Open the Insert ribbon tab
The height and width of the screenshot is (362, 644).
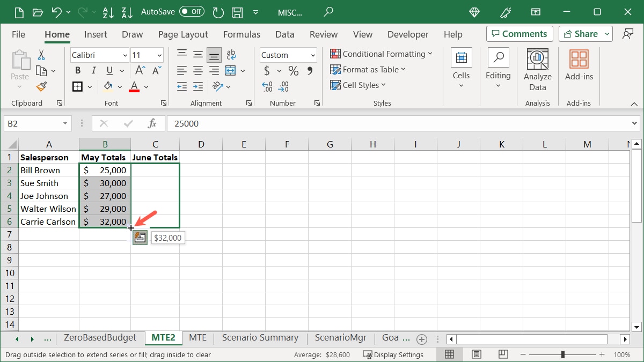point(96,34)
